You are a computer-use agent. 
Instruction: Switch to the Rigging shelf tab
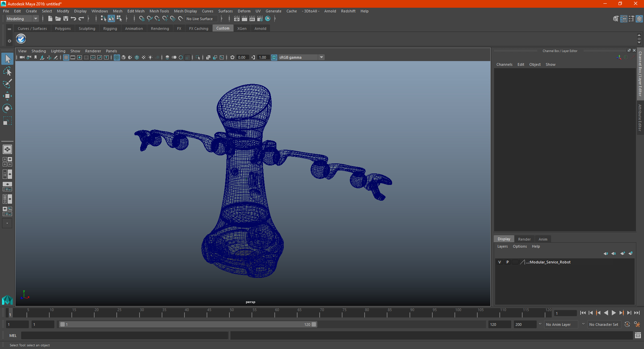[x=110, y=29]
